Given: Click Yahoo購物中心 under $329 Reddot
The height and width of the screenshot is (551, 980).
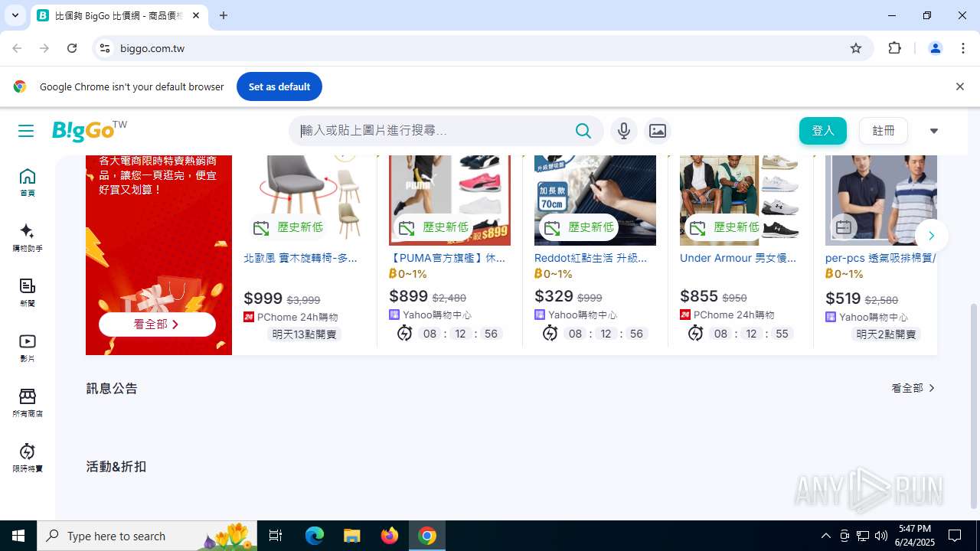Looking at the screenshot, I should pos(576,315).
